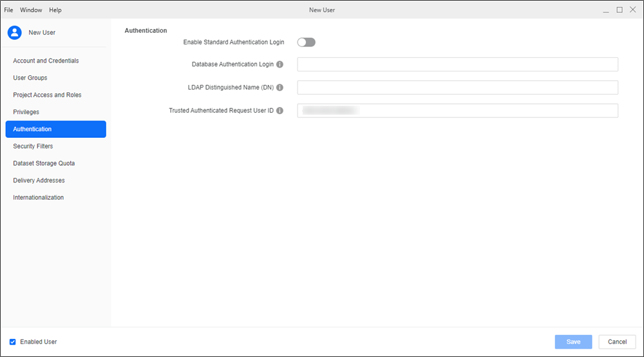Viewport: 644px width, 357px height.
Task: Open Project Access and Roles section
Action: [x=47, y=95]
